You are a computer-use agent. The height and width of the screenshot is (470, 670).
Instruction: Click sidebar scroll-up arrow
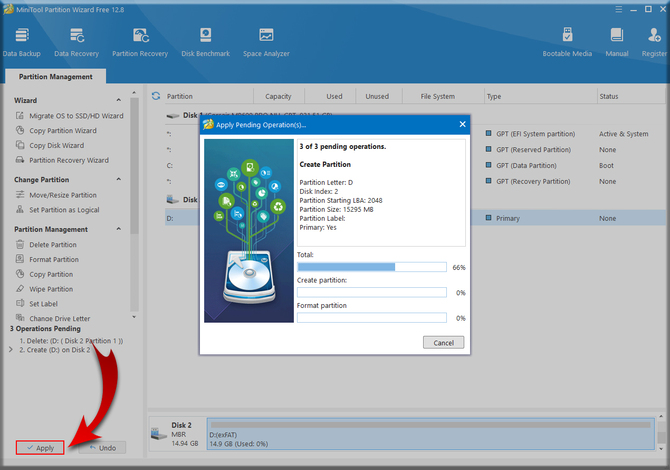pos(134,93)
